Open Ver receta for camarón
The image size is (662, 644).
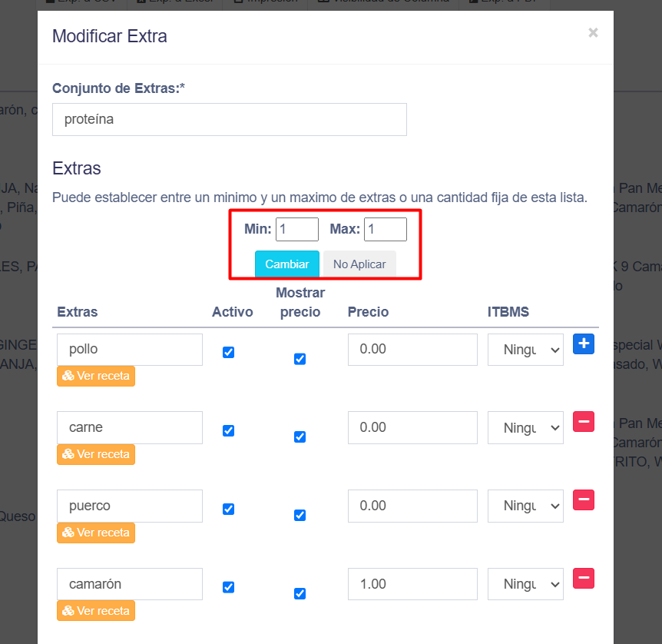(96, 611)
